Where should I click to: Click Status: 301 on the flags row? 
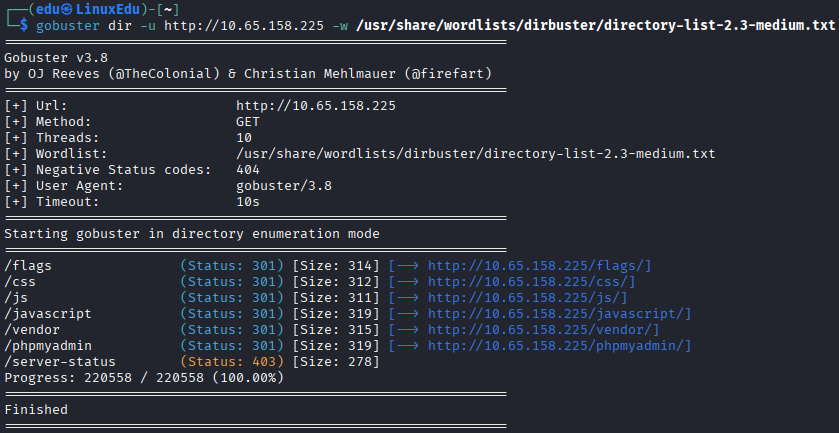pyautogui.click(x=232, y=265)
